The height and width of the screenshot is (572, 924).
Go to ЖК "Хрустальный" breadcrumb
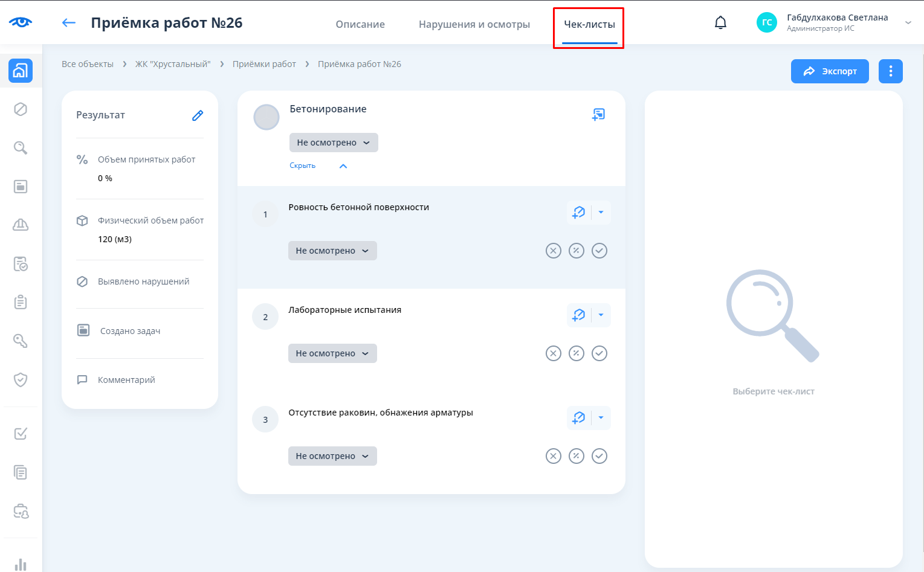173,64
